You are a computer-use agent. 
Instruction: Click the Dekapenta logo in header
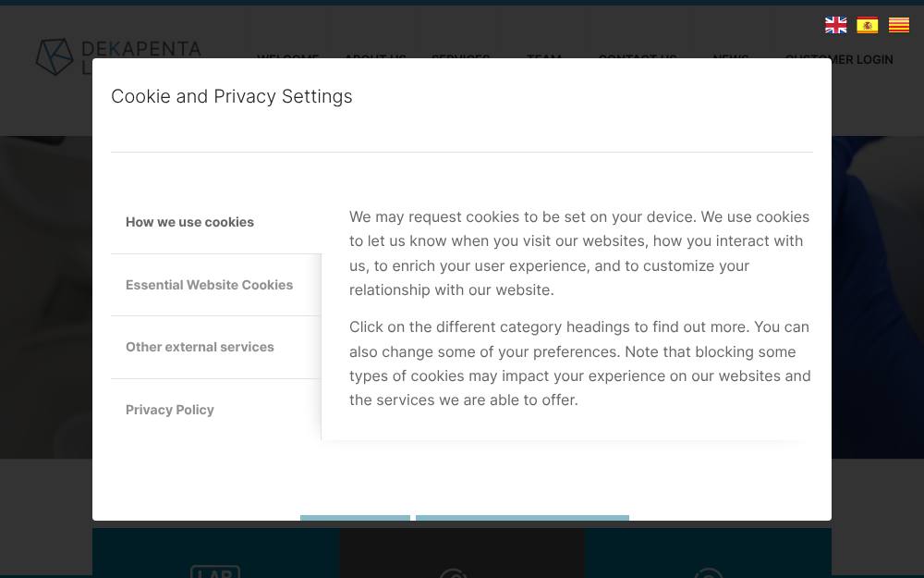[x=118, y=57]
